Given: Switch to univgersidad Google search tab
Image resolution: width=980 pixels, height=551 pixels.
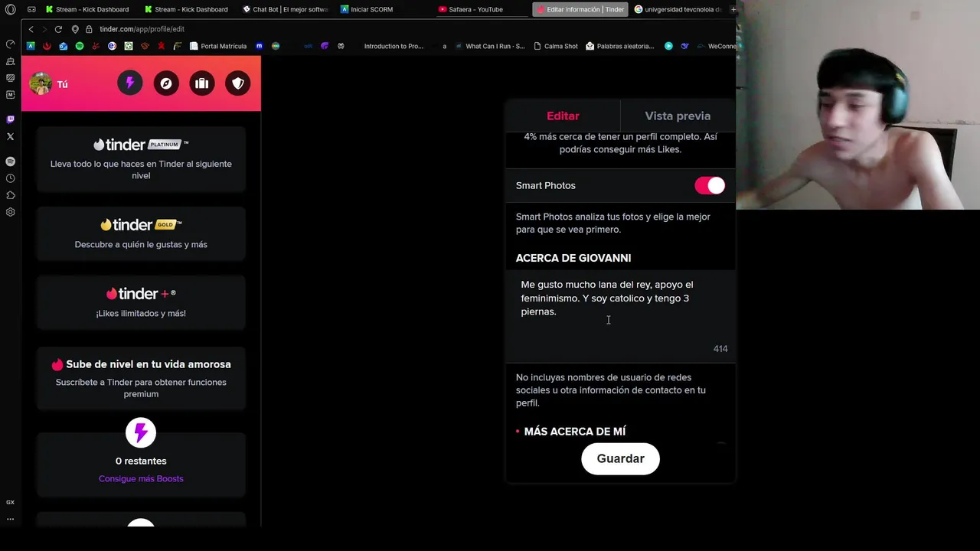Looking at the screenshot, I should coord(678,9).
